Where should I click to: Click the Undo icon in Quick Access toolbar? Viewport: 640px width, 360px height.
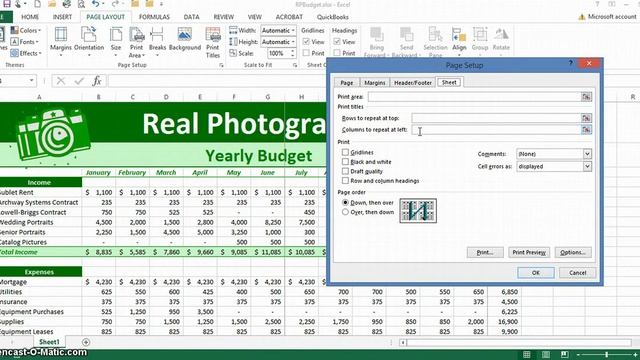click(x=96, y=4)
